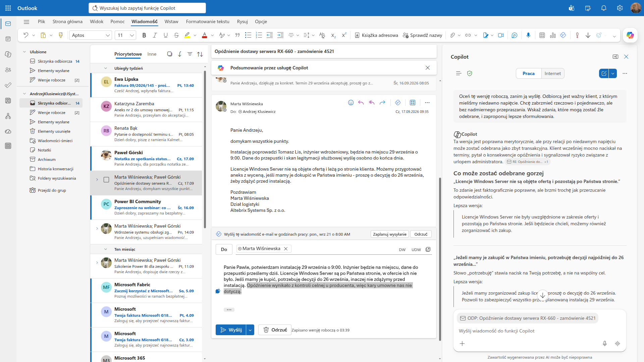The image size is (644, 362).
Task: Pop out the draft reply window
Action: (428, 249)
